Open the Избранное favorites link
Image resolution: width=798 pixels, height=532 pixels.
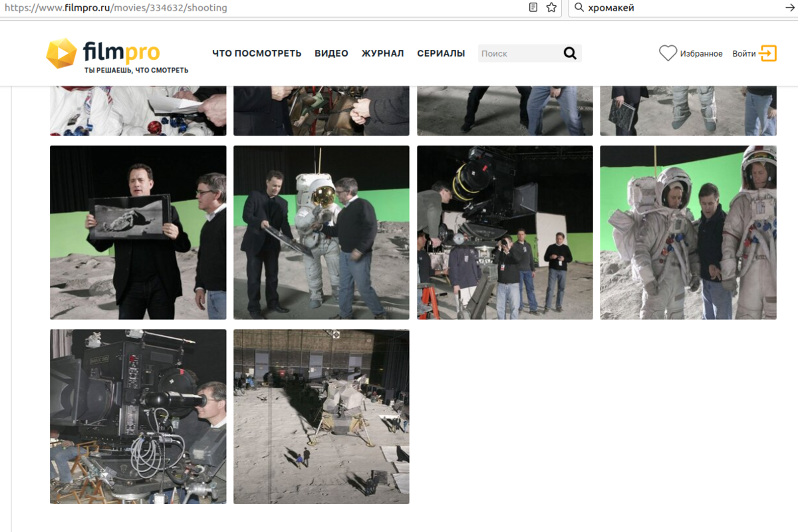coord(701,54)
